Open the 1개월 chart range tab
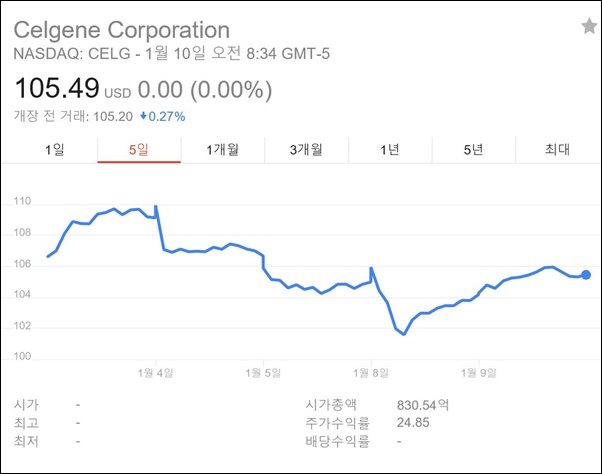602x474 pixels. [x=222, y=150]
